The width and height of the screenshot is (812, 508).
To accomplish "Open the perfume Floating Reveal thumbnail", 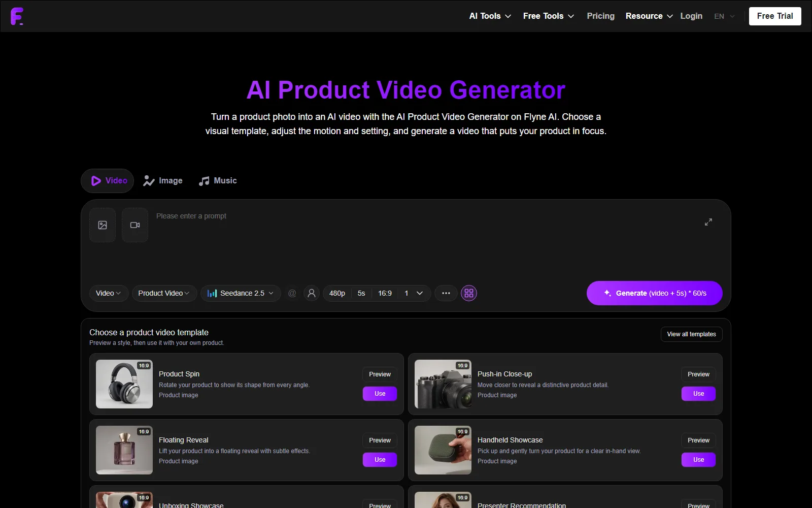I will coord(124,450).
